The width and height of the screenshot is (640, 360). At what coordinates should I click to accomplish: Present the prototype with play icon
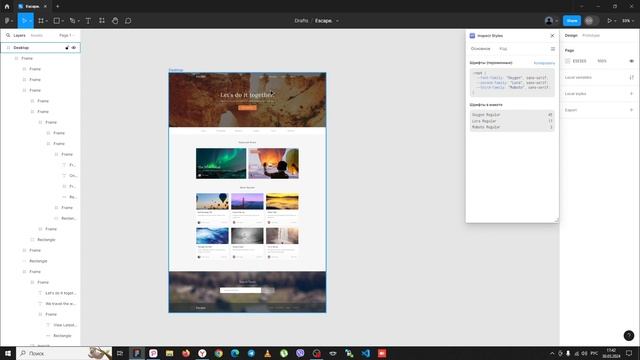pyautogui.click(x=609, y=20)
